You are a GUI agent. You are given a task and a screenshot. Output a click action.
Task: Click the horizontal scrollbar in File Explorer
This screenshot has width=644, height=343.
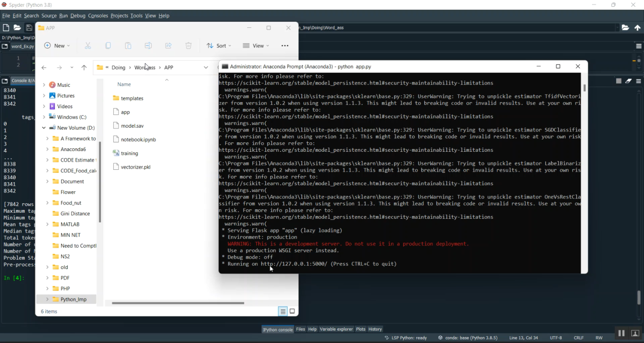(178, 303)
